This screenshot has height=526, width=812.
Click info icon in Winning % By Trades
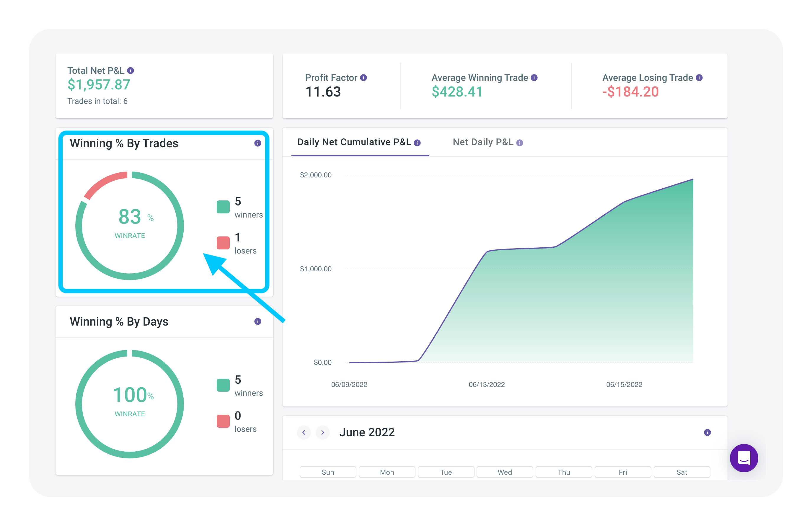[x=257, y=143]
